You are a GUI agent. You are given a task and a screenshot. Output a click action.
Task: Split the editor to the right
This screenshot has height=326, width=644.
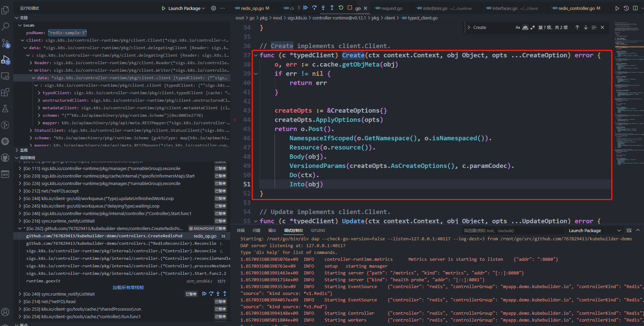click(635, 8)
